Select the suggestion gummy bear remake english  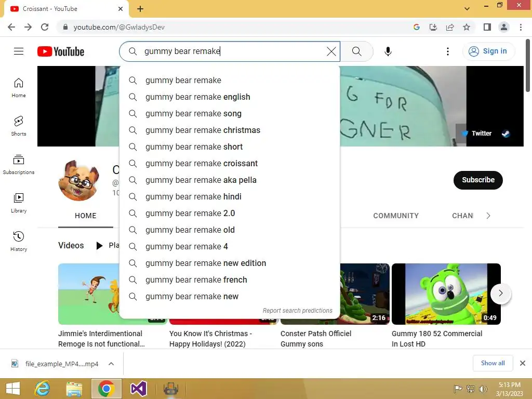[230, 97]
